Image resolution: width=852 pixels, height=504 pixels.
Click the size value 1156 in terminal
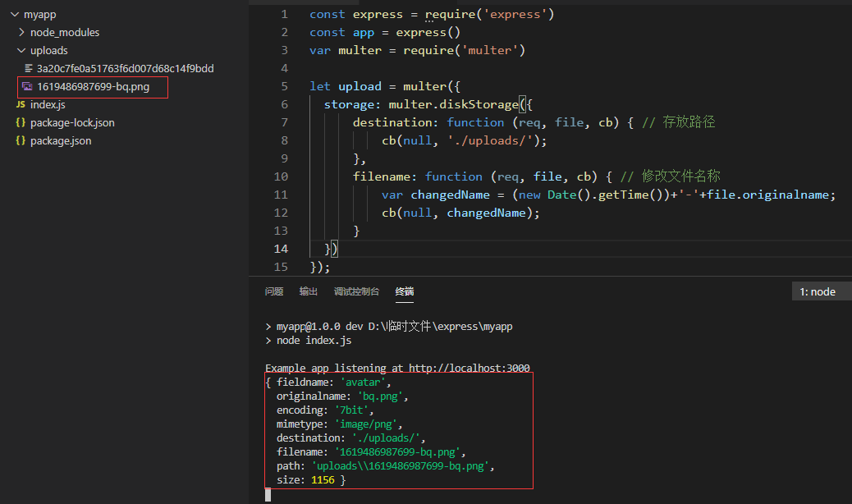(x=323, y=480)
